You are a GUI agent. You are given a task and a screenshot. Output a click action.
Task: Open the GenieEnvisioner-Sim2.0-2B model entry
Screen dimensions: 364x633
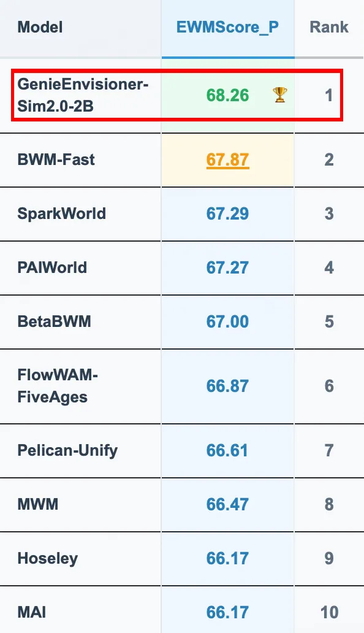tap(83, 95)
